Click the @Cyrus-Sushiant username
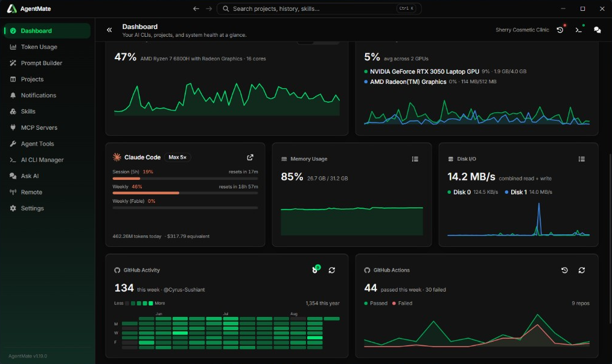 (x=184, y=290)
